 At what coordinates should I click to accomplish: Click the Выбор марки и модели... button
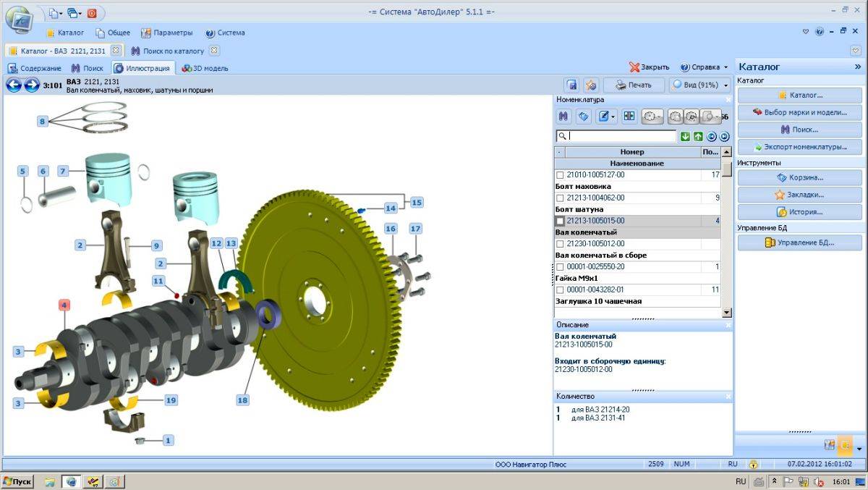pyautogui.click(x=799, y=112)
